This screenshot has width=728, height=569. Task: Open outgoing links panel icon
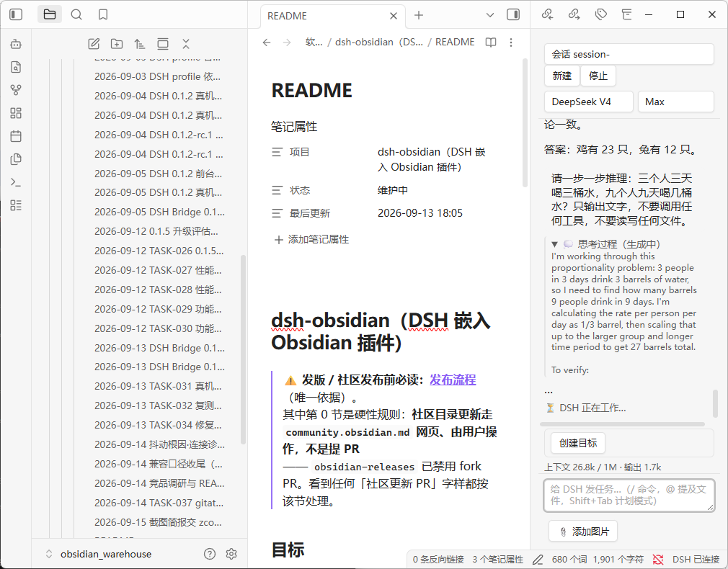point(574,15)
